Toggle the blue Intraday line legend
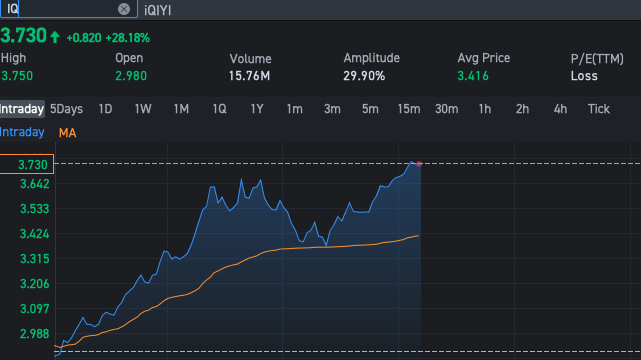 point(22,132)
